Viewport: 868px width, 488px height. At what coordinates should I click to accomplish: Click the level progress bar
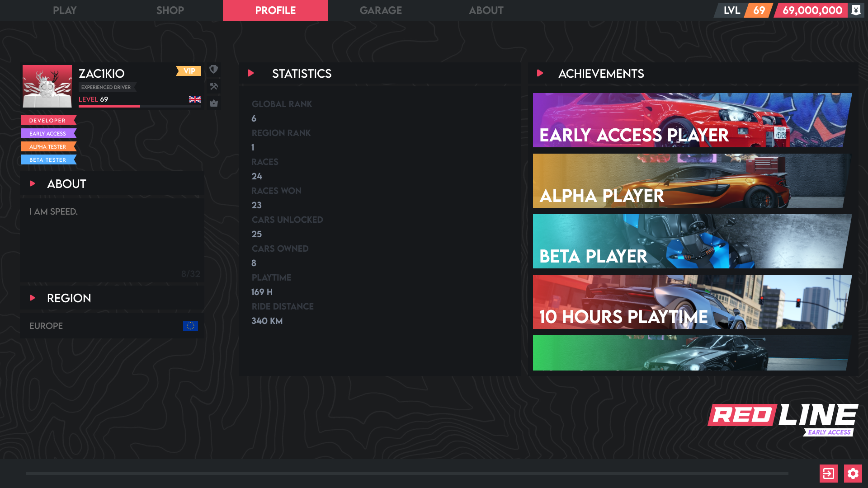[x=140, y=107]
